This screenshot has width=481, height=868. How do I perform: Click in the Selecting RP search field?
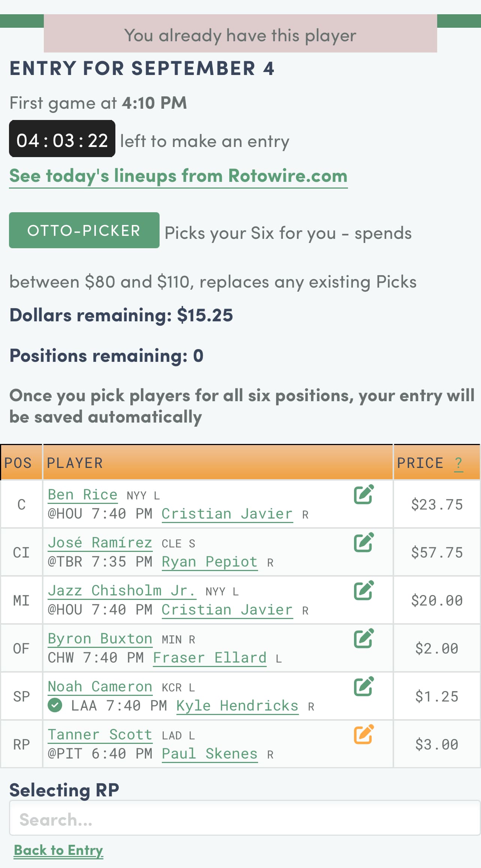coord(244,820)
